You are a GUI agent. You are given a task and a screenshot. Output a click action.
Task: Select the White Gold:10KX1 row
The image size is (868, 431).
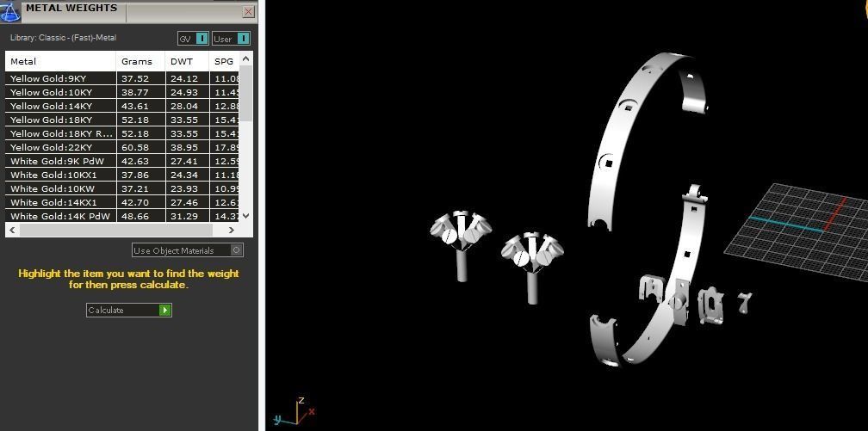121,175
